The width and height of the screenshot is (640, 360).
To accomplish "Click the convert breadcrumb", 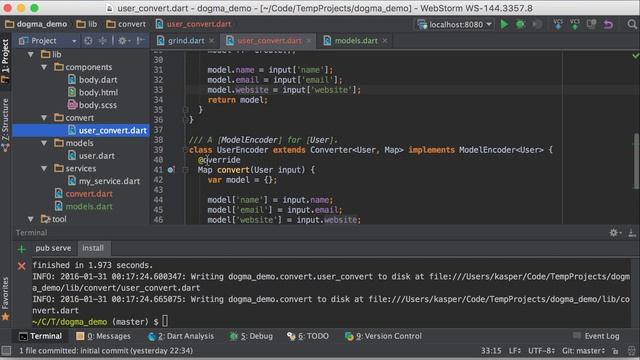I will coord(126,24).
